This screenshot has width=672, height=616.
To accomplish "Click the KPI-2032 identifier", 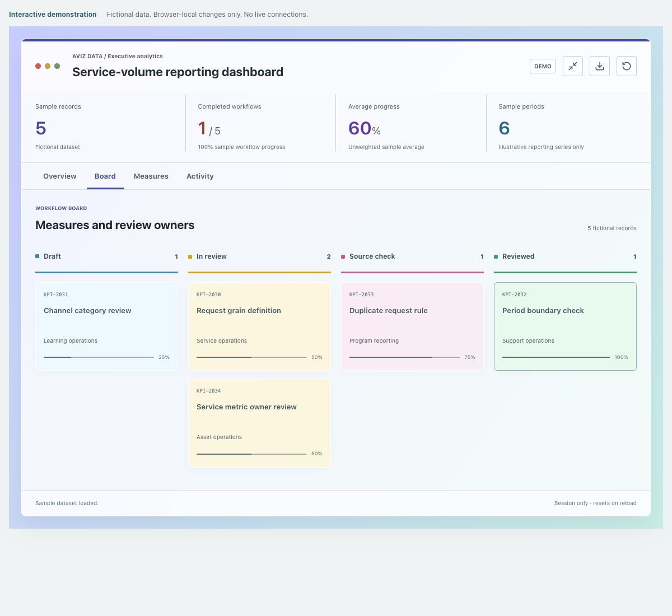I will click(x=515, y=295).
